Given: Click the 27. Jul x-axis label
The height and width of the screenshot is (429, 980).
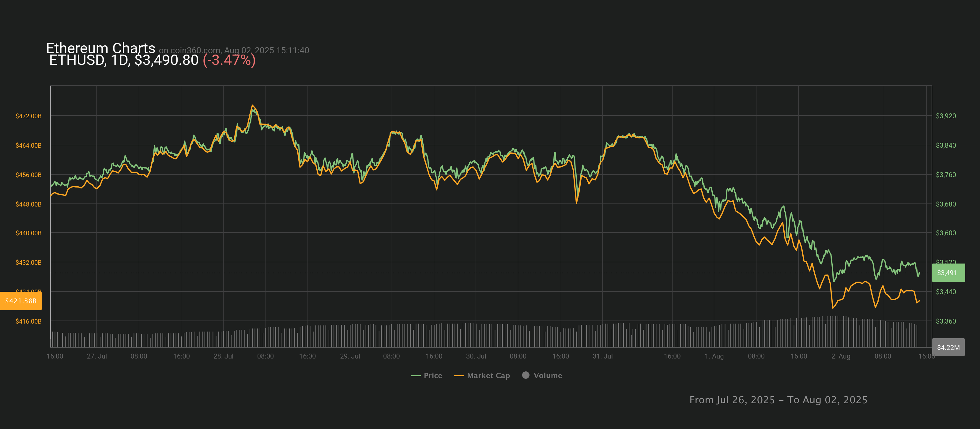Looking at the screenshot, I should point(97,356).
